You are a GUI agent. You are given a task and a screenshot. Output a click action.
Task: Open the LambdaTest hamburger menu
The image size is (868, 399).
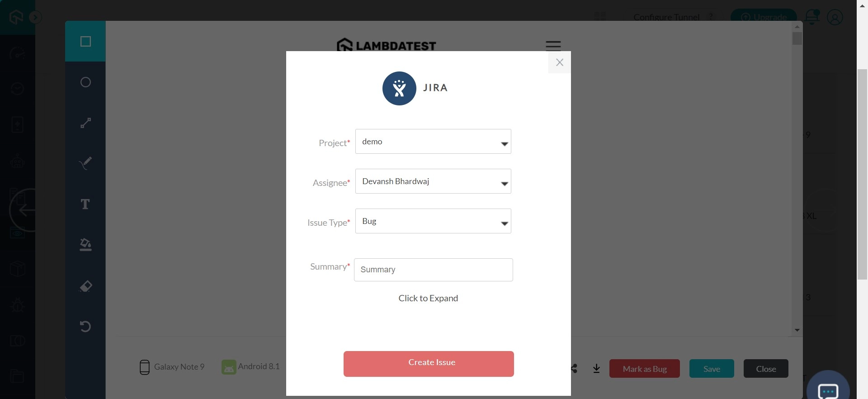click(553, 46)
